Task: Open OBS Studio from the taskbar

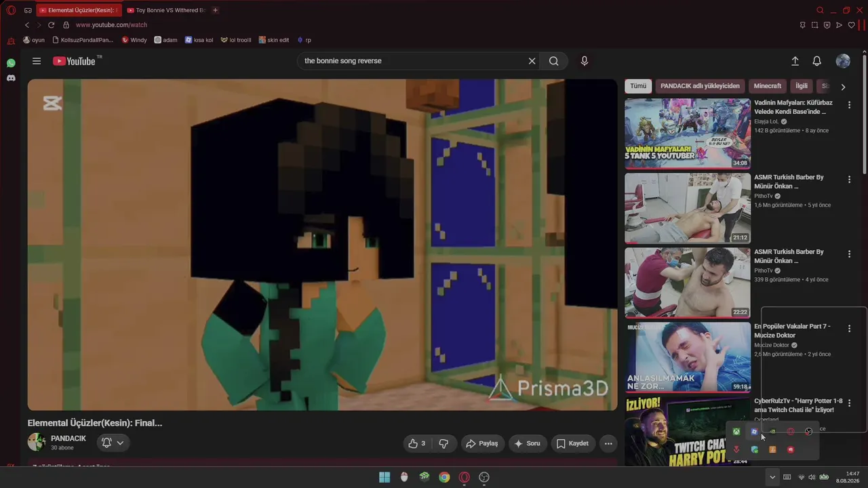Action: [x=484, y=477]
